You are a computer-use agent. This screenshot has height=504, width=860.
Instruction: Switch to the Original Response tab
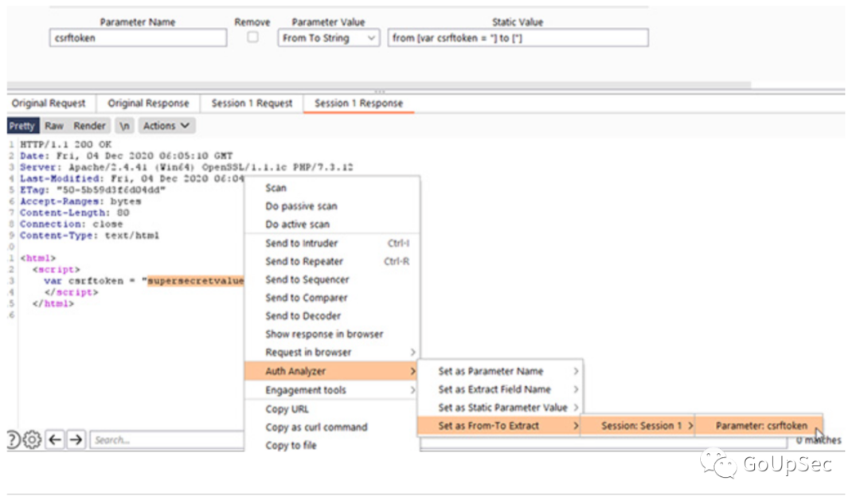(148, 103)
